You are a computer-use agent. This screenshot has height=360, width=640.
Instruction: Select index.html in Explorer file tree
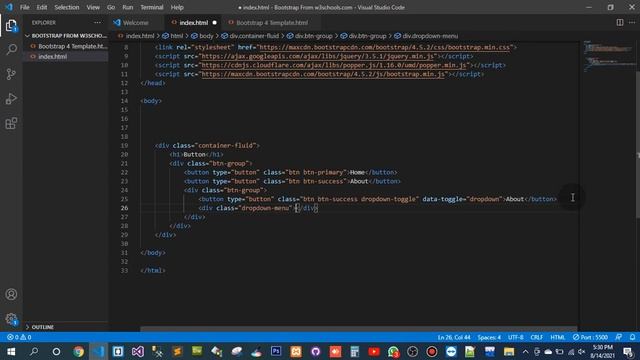pos(66,56)
